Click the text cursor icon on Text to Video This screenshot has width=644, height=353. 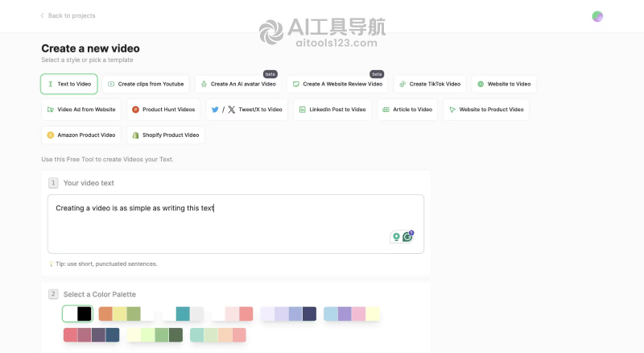click(51, 84)
